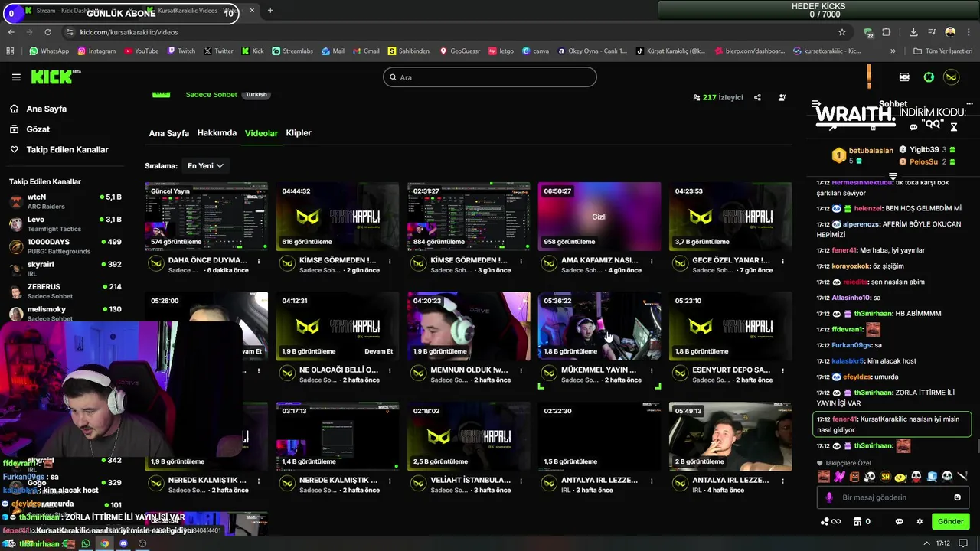
Task: Click the Ara search field
Action: coord(490,77)
